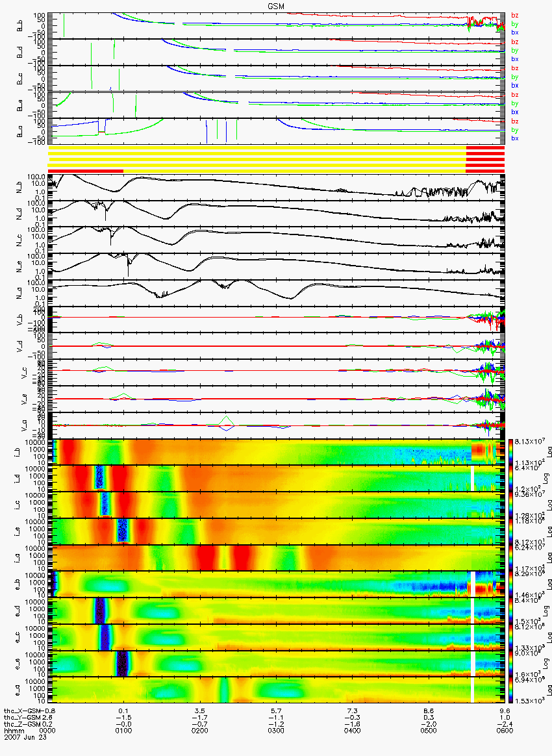The width and height of the screenshot is (552, 756).
Task: Click the red bz legend beside B_b panel
Action: (514, 16)
